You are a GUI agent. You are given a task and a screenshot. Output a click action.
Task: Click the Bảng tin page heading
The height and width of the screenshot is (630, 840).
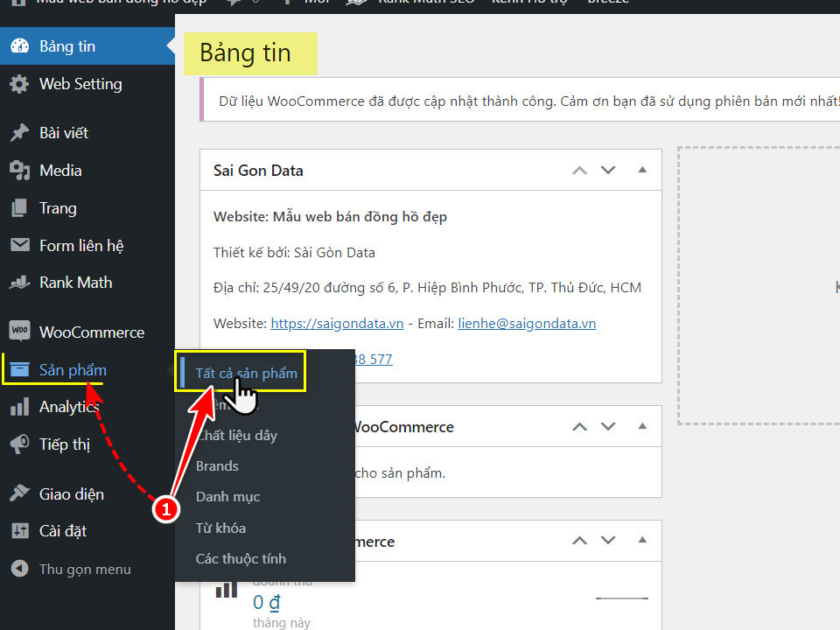pyautogui.click(x=245, y=53)
